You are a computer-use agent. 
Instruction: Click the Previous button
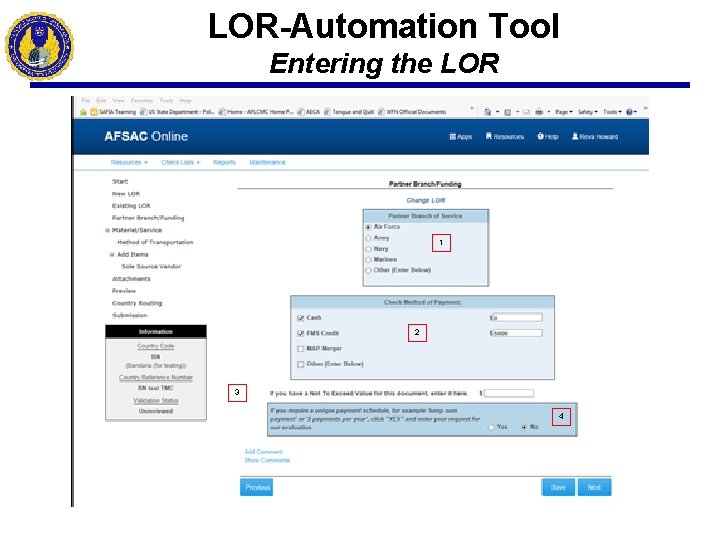click(256, 487)
